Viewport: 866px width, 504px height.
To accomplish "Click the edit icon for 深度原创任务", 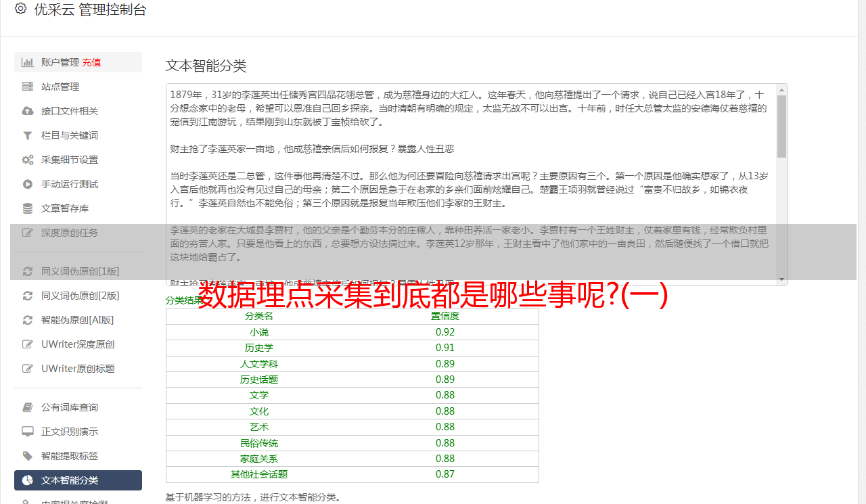I will click(x=28, y=233).
